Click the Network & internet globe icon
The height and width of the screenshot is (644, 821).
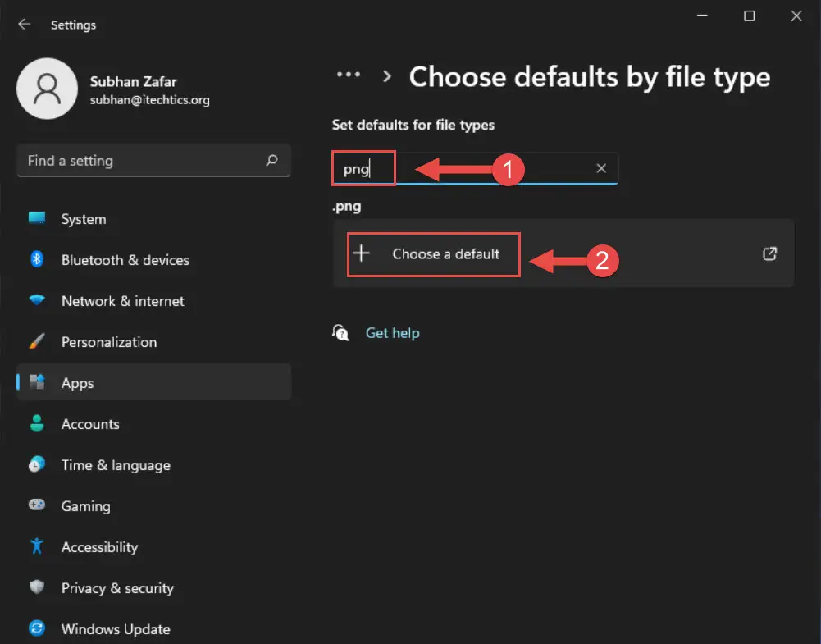point(37,301)
